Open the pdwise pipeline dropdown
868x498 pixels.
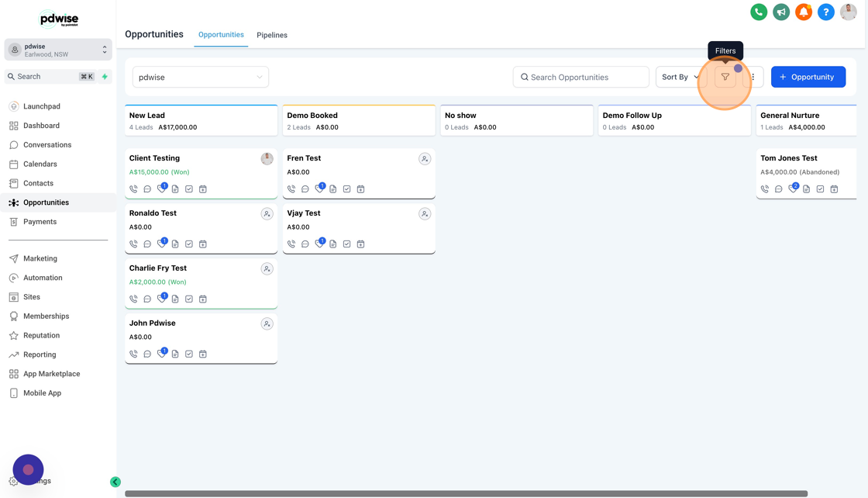(x=201, y=77)
